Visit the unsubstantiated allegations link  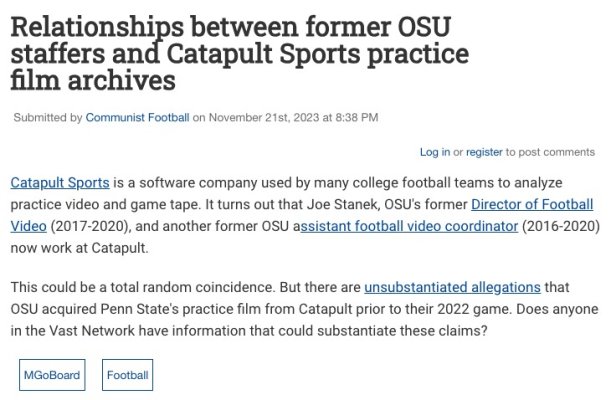pyautogui.click(x=452, y=287)
